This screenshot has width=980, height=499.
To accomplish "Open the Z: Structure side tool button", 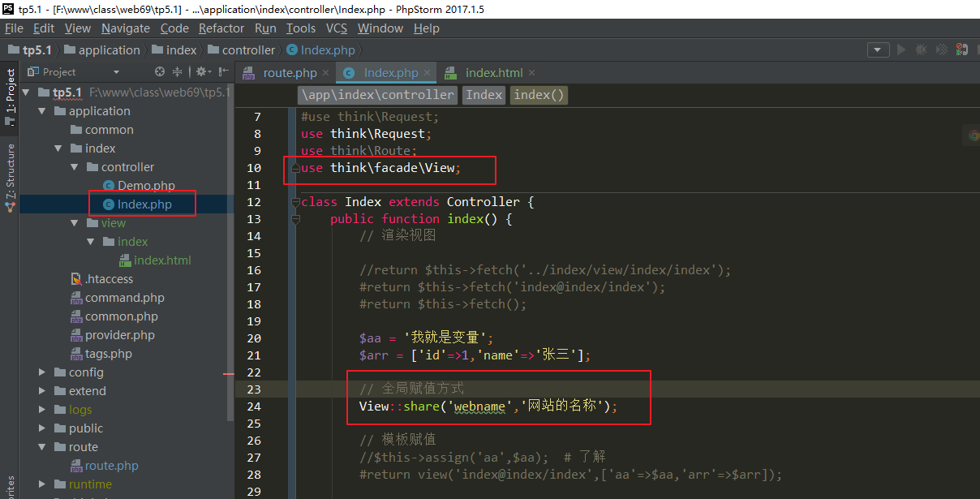I will (11, 178).
